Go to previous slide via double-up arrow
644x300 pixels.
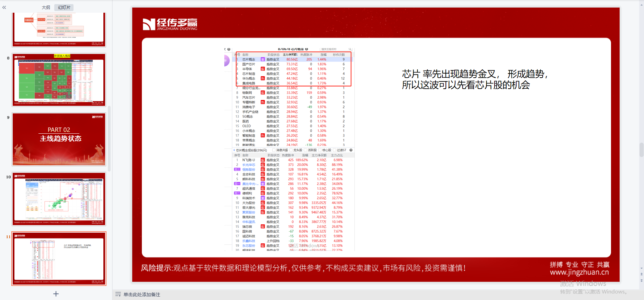[641, 274]
